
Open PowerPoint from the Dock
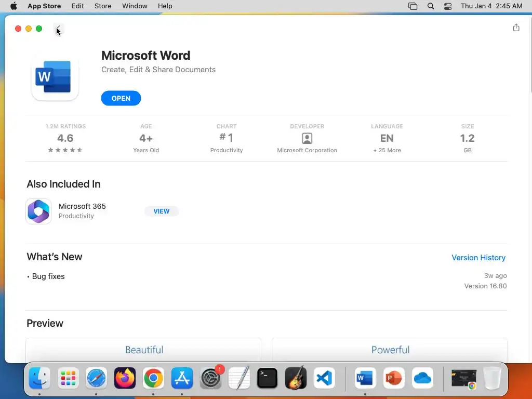(394, 378)
